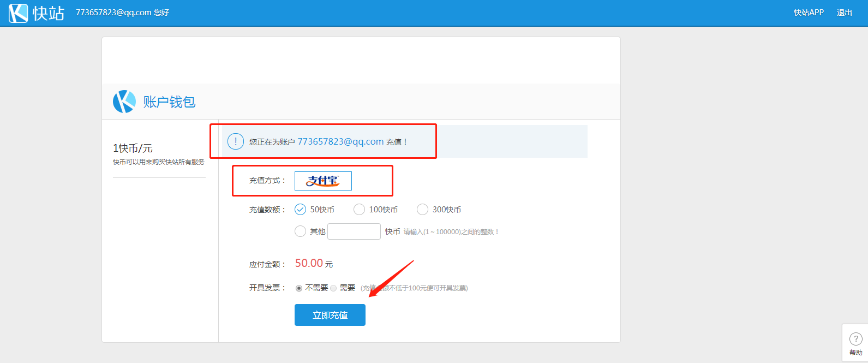Click the 快站 brand text in header

49,13
